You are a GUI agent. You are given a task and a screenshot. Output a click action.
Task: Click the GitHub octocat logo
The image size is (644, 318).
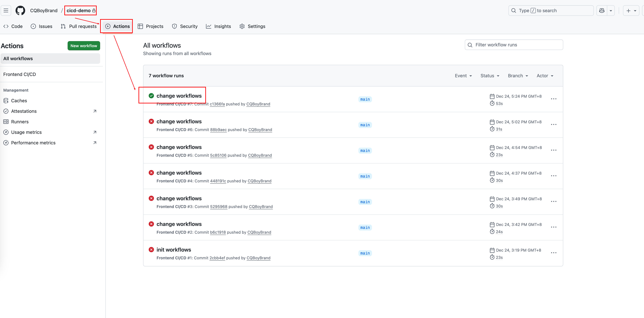point(20,11)
